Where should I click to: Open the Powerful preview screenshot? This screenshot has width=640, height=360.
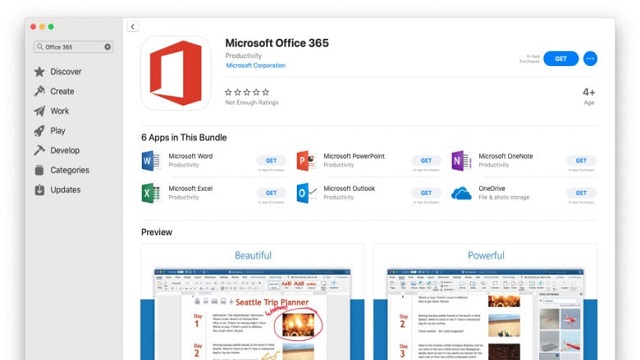pos(485,302)
